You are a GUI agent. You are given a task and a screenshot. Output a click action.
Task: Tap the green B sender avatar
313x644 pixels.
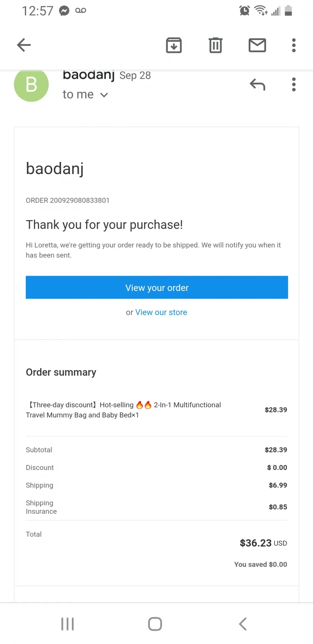click(31, 85)
